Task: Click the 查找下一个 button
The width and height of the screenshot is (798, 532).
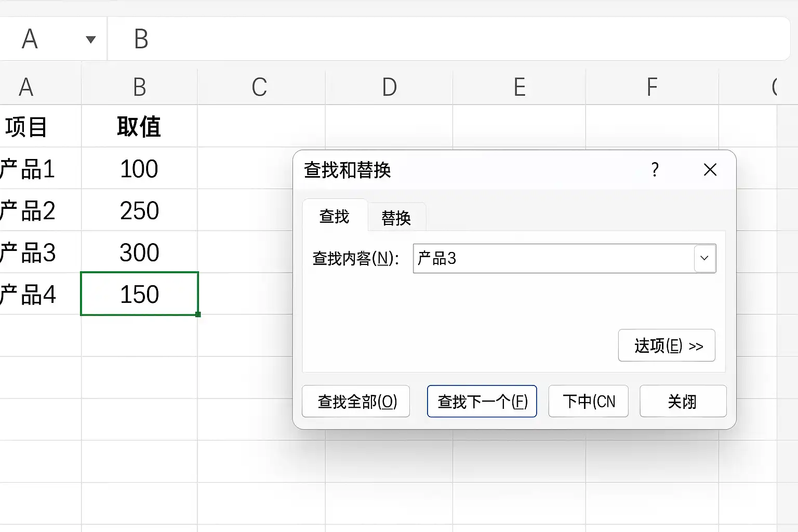Action: tap(482, 401)
